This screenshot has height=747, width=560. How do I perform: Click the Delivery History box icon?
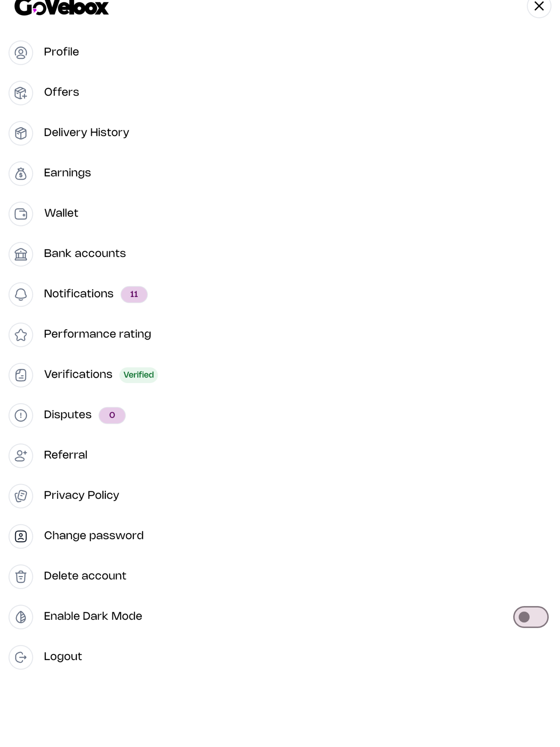pos(21,133)
